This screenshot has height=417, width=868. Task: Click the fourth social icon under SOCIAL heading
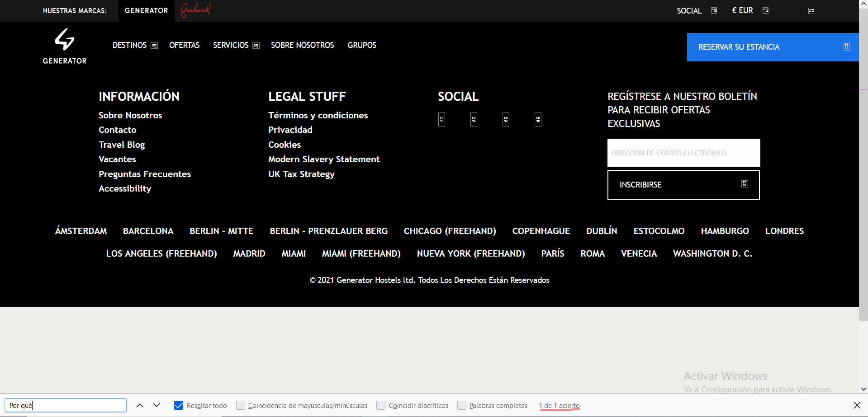click(538, 119)
